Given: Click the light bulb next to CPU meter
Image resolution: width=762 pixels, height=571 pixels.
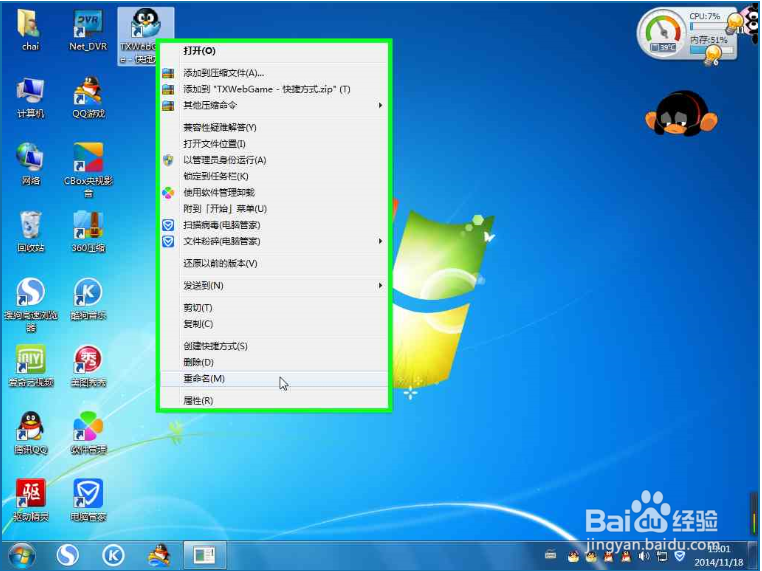Looking at the screenshot, I should click(734, 22).
